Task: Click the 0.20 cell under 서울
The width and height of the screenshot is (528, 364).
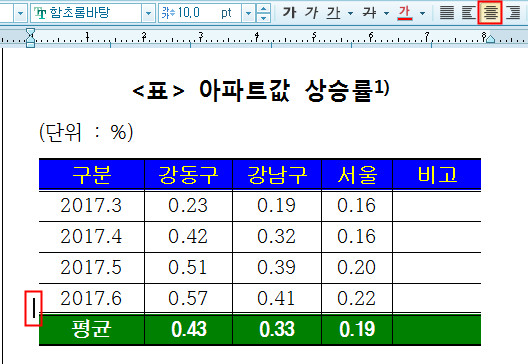Action: coord(357,268)
